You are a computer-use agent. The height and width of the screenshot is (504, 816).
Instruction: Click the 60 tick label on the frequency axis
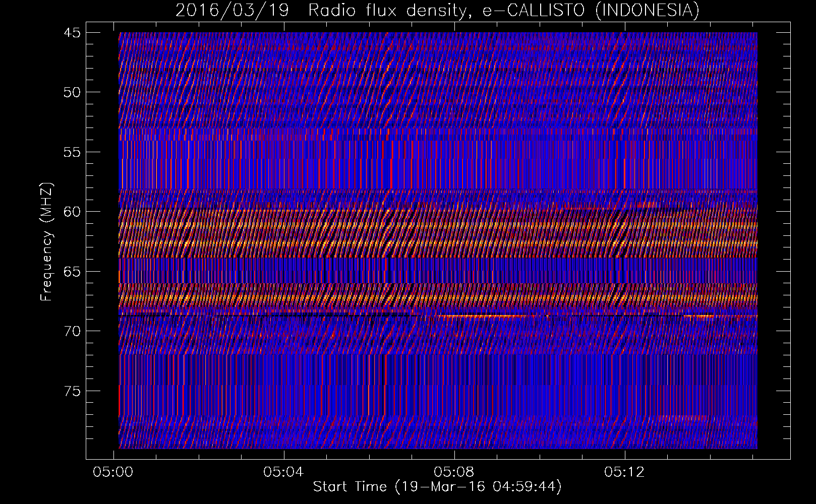(72, 212)
